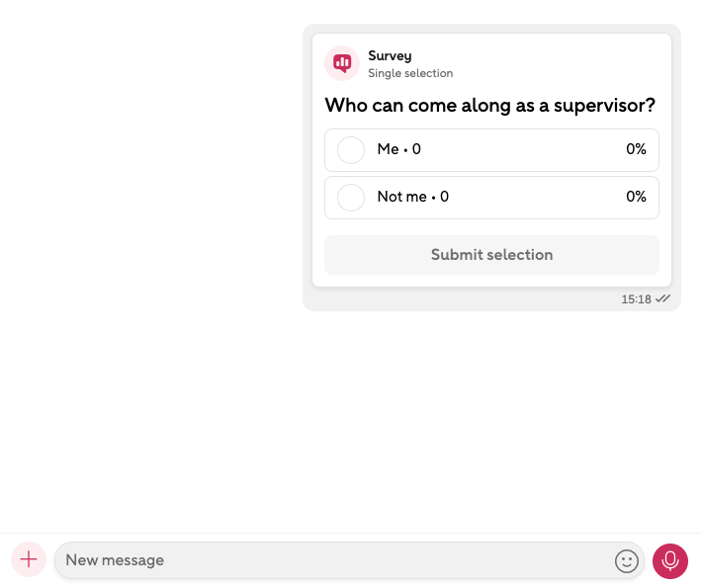Click the "Not me" option label text
Screen dimensions: 701x588
pos(401,198)
